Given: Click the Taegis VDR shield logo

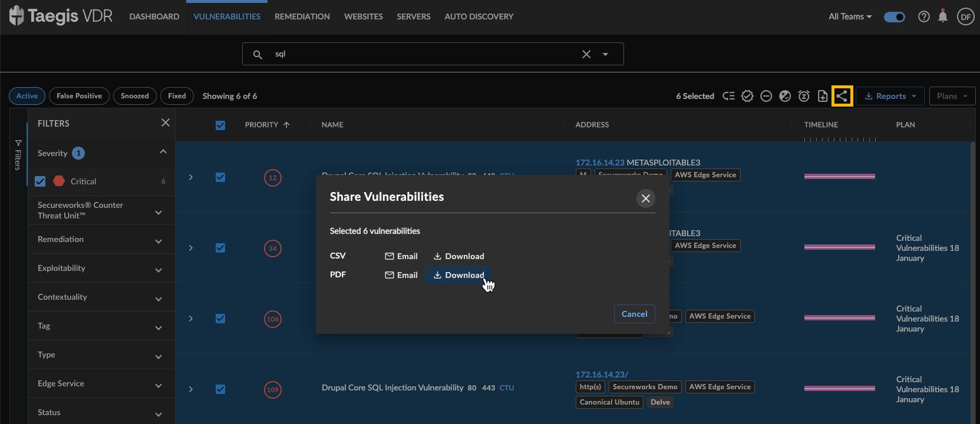Looking at the screenshot, I should click(17, 16).
